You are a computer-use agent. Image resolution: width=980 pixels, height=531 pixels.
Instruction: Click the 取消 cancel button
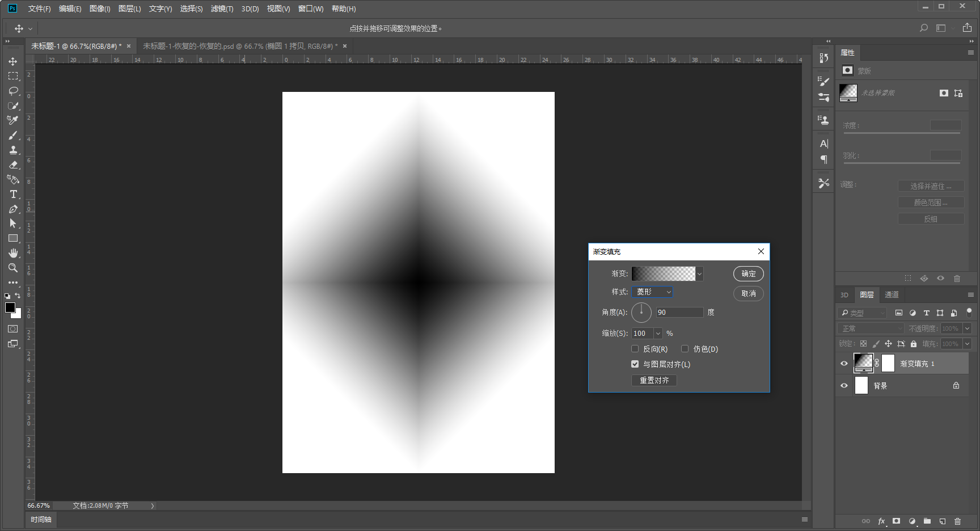[749, 293]
